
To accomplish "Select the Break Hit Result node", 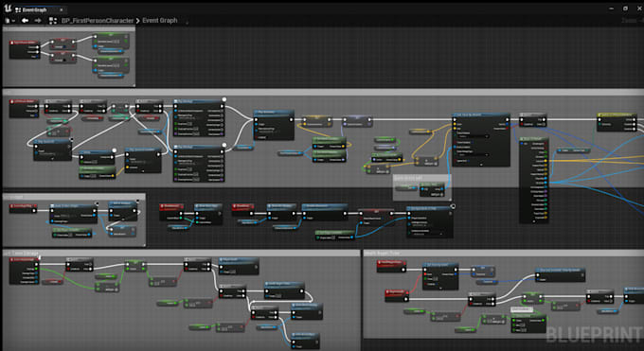I will pos(534,180).
